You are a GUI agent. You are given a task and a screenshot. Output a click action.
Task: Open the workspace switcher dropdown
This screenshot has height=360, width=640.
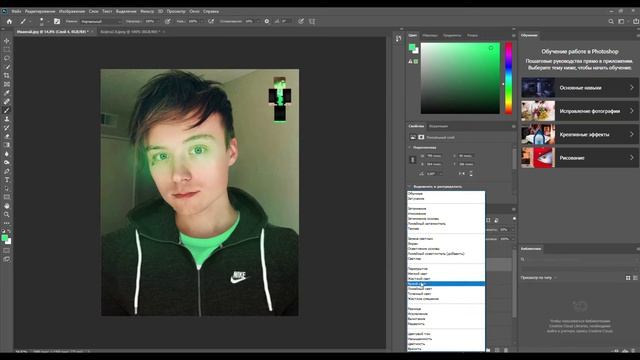pos(622,21)
